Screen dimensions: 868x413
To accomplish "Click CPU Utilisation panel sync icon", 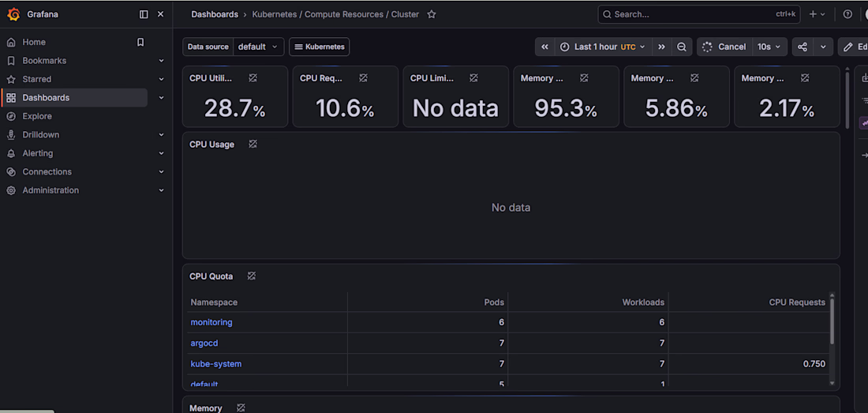I will coord(253,78).
